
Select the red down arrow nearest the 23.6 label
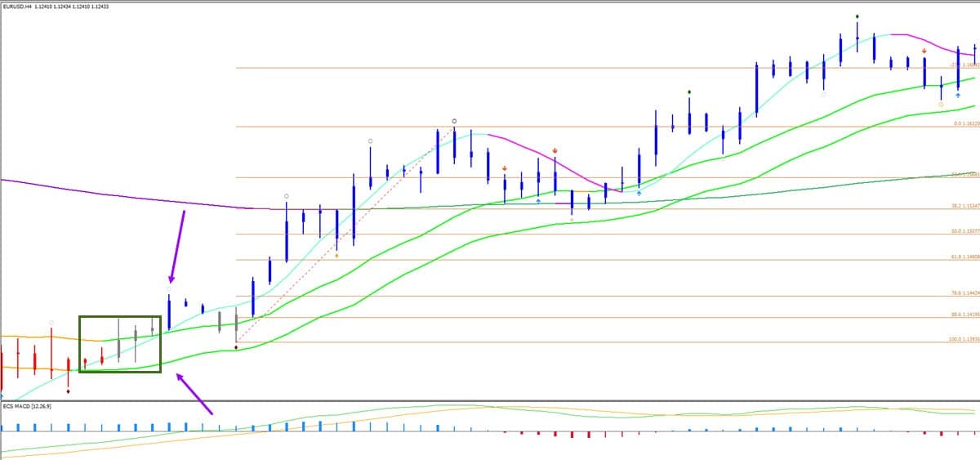point(924,51)
